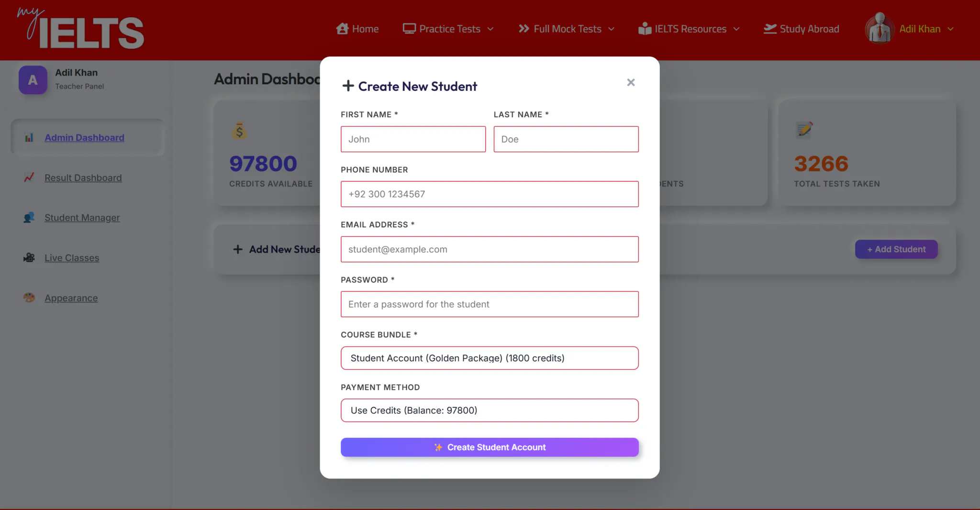The height and width of the screenshot is (510, 980).
Task: Open the Adil Khan account dropdown arrow
Action: pos(950,29)
